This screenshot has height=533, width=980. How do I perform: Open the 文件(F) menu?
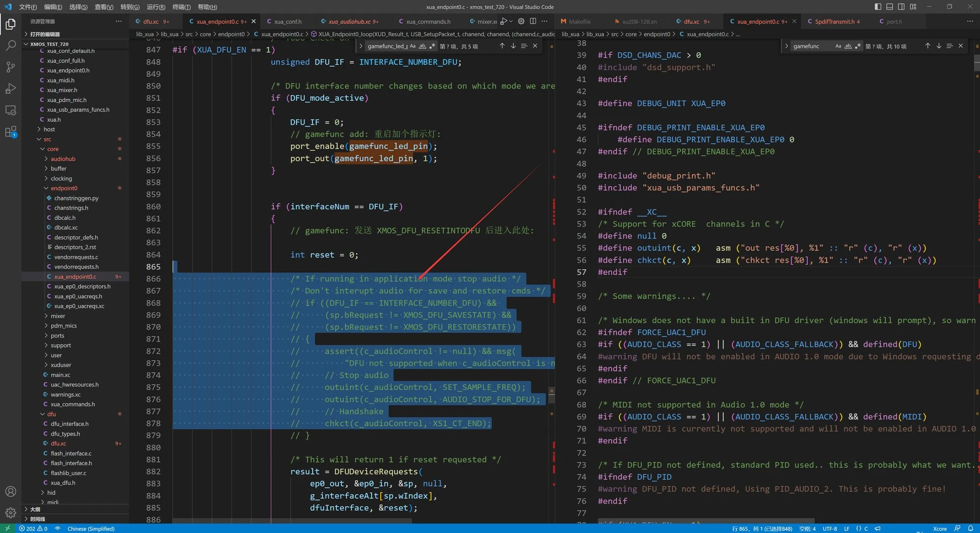coord(28,7)
